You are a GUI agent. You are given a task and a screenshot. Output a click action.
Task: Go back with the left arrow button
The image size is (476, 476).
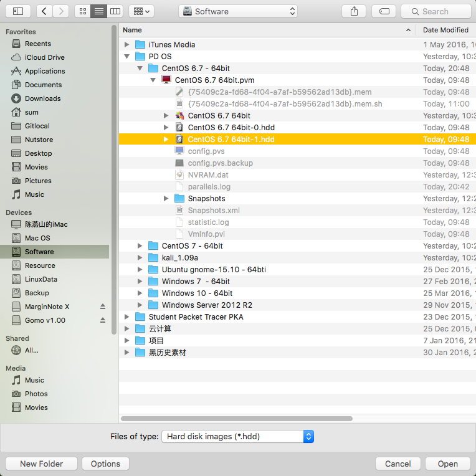coord(44,12)
